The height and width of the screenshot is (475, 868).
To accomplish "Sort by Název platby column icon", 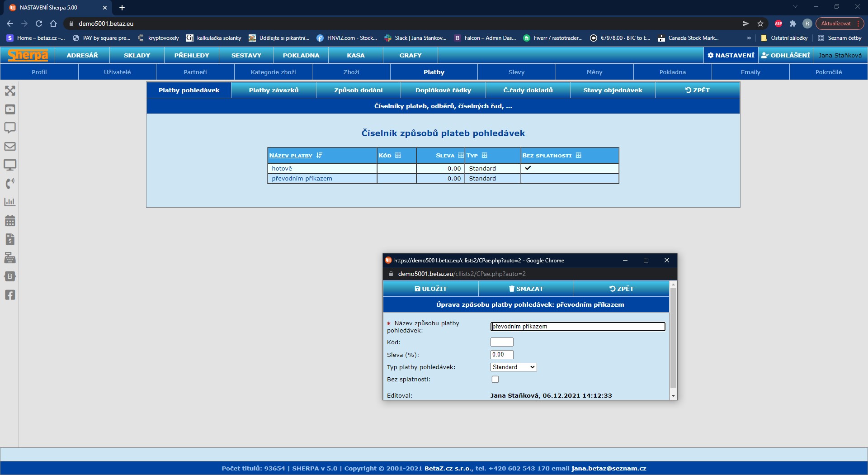I will 320,155.
